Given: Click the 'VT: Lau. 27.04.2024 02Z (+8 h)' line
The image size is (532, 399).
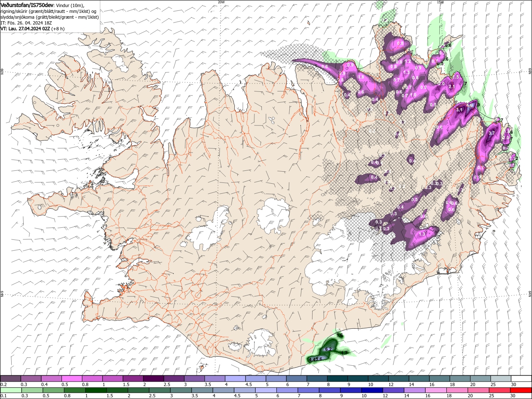Looking at the screenshot, I should (32, 29).
